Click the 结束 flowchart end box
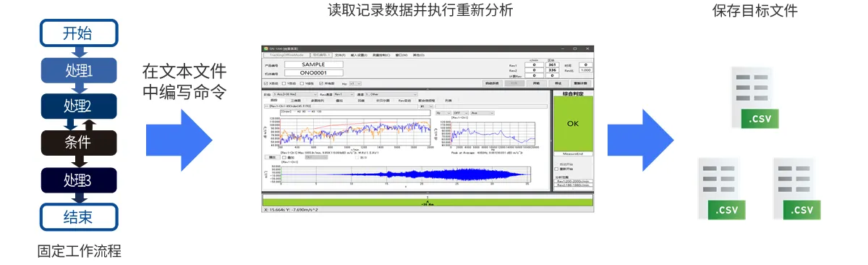This screenshot has height=265, width=868. [77, 216]
